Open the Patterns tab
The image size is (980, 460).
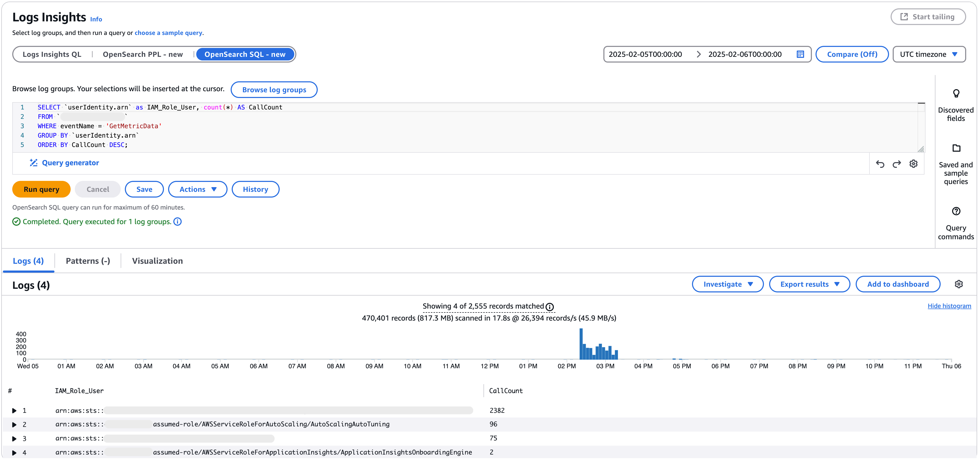point(88,261)
